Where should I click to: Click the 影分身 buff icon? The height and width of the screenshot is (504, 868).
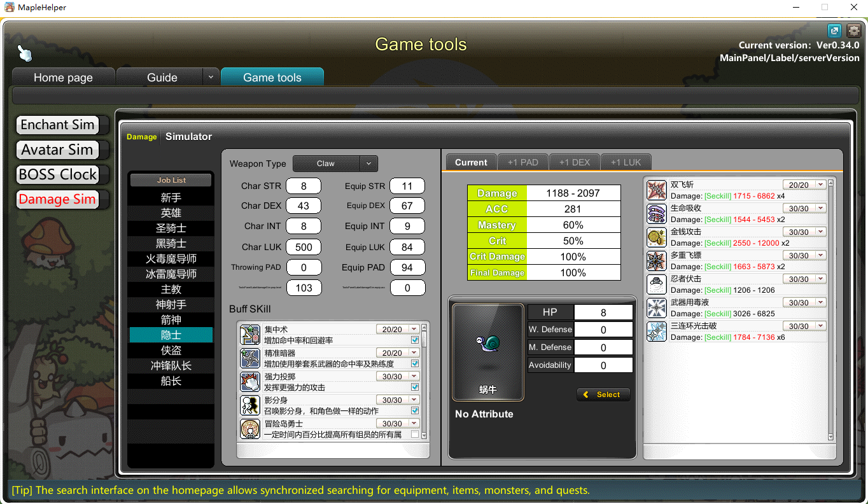[x=250, y=405]
